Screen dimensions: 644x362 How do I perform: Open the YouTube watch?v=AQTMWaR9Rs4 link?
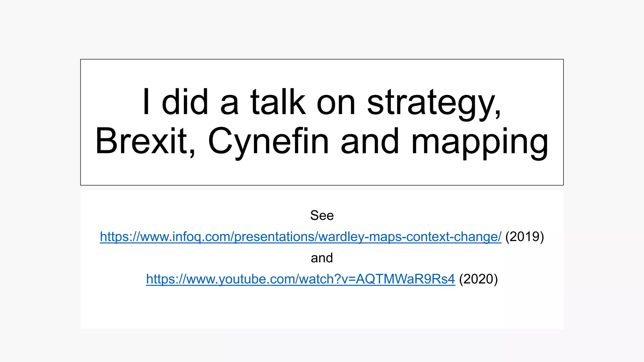pos(300,279)
